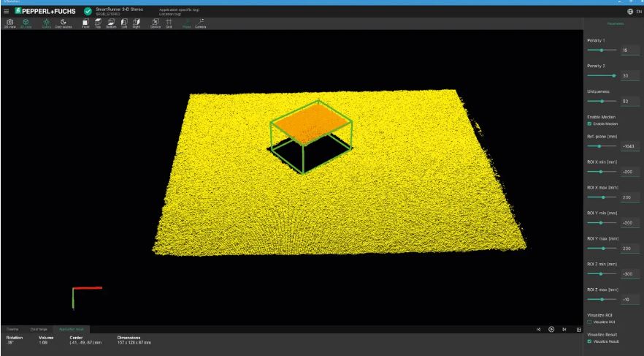644x356 pixels.
Task: Click the Center result value
Action: [85, 342]
